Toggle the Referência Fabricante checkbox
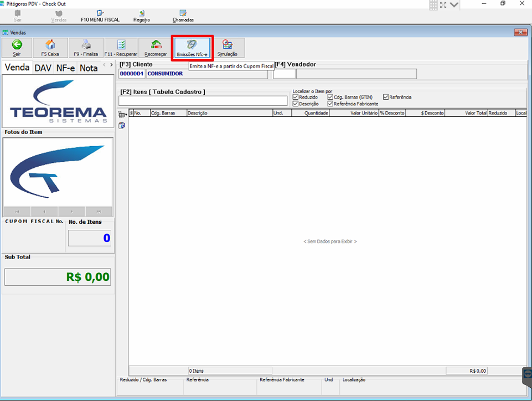Image resolution: width=532 pixels, height=401 pixels. [x=330, y=104]
